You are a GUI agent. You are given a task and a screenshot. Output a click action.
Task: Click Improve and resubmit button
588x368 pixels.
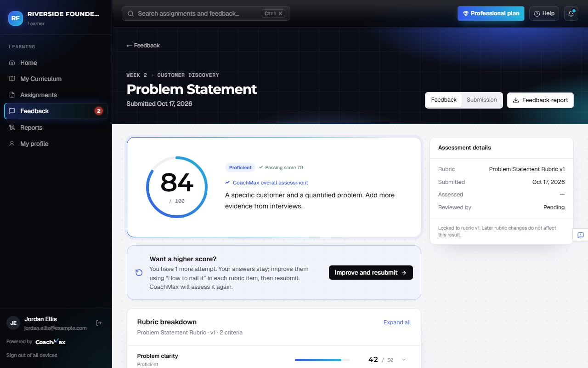click(x=371, y=272)
